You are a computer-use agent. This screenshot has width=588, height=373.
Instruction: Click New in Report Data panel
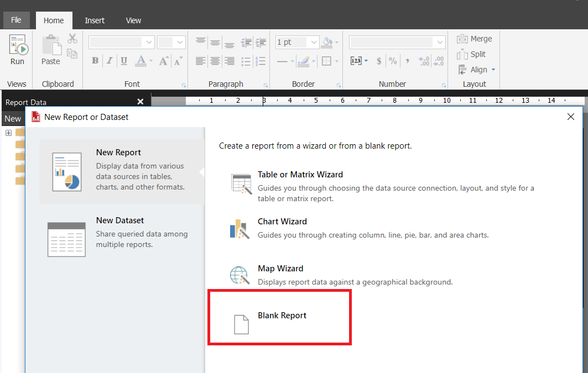[13, 118]
